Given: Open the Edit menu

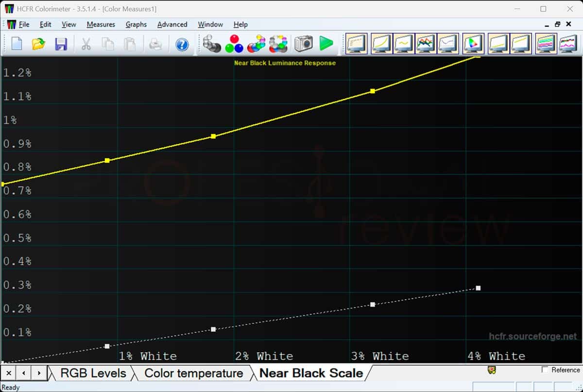Looking at the screenshot, I should [46, 24].
